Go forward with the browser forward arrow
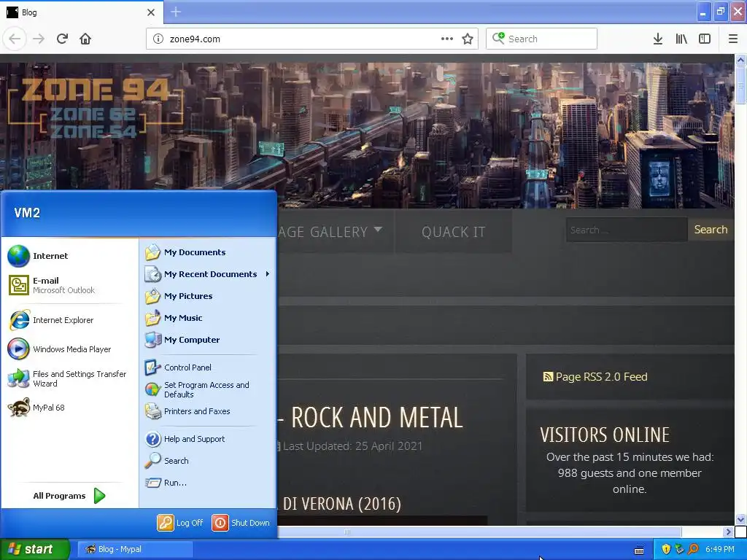This screenshot has height=560, width=747. point(39,39)
